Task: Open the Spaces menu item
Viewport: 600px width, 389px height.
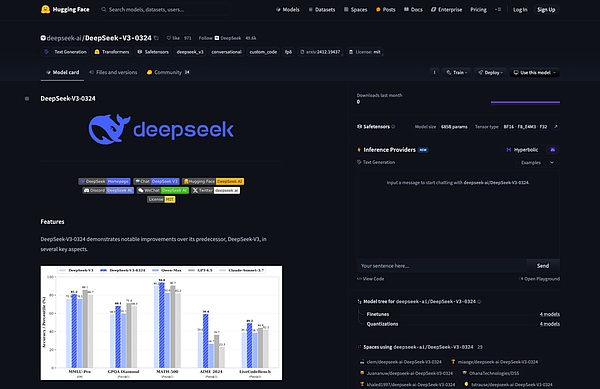Action: click(355, 10)
